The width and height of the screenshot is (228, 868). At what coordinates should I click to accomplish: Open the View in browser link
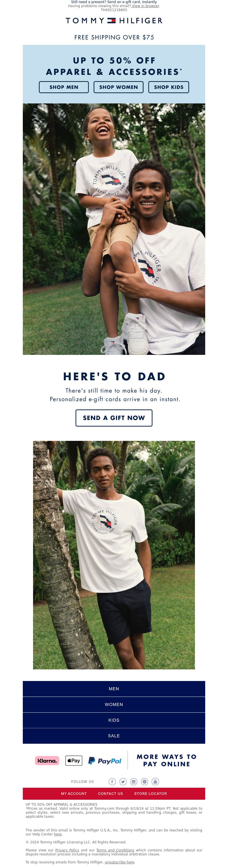(x=145, y=6)
